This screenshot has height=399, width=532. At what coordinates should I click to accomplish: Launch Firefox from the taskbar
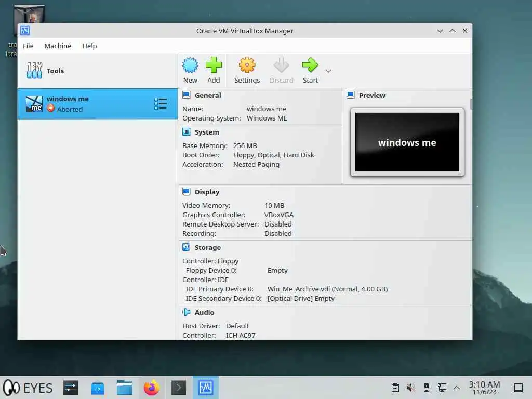point(152,388)
